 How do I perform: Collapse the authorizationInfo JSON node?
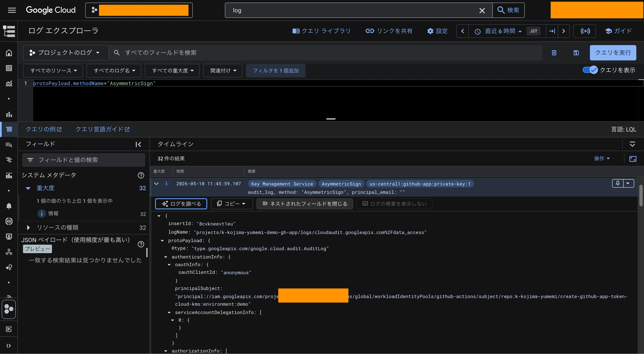point(165,351)
